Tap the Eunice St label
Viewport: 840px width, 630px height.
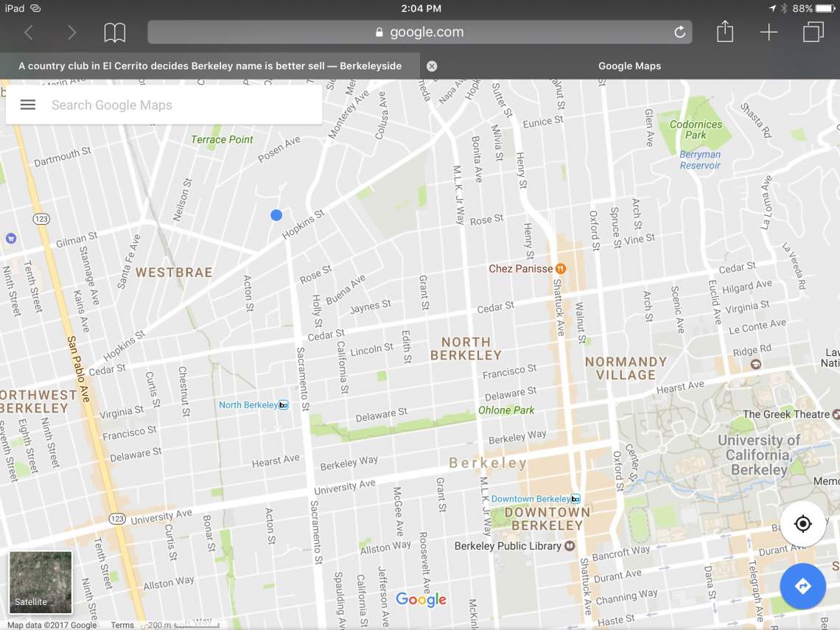pos(543,122)
